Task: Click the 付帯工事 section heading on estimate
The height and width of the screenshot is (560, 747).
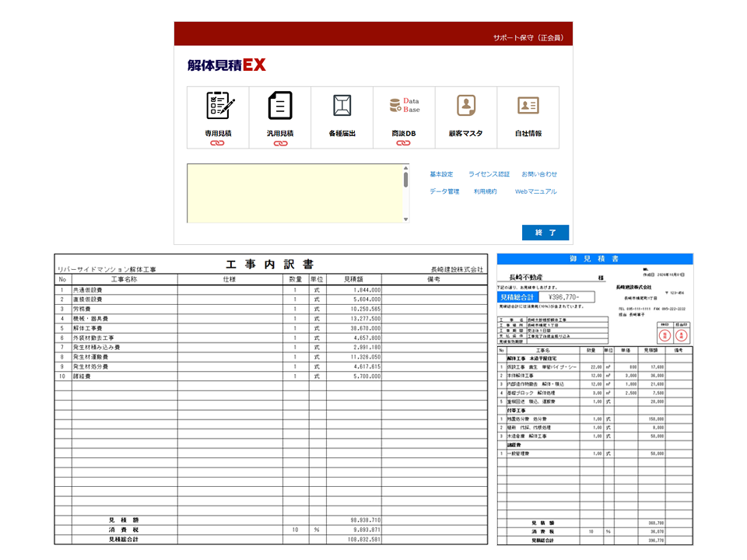Action: 517,411
